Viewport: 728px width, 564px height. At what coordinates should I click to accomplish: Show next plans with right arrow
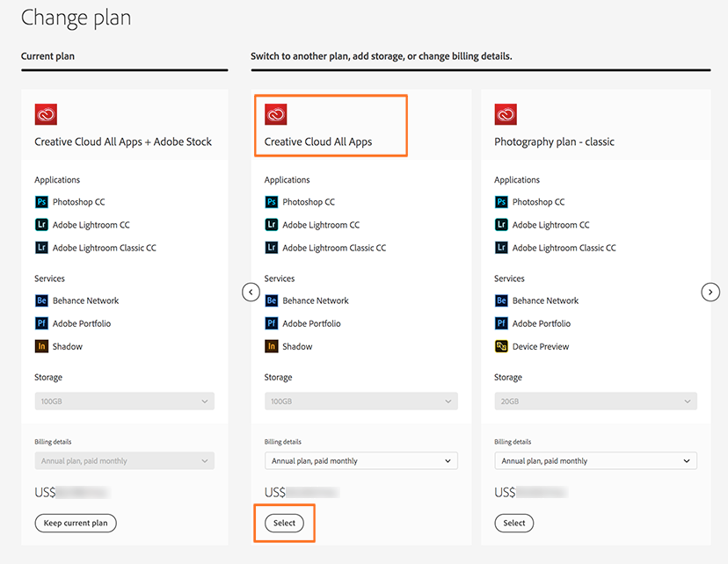click(710, 292)
